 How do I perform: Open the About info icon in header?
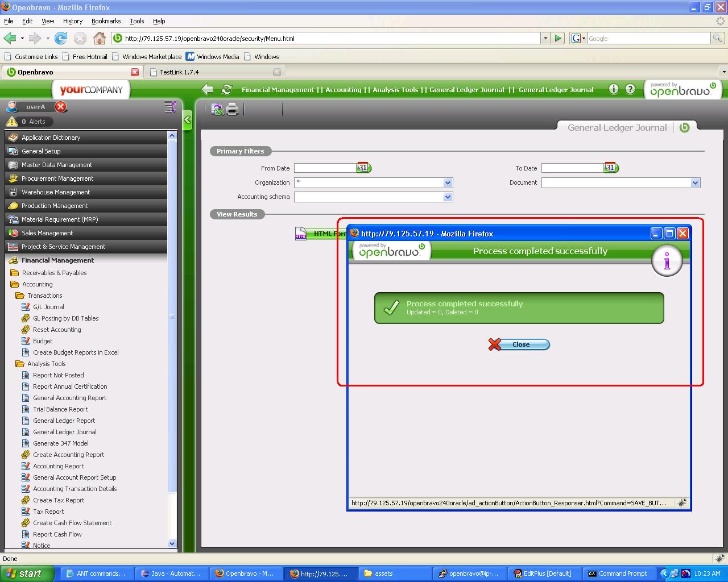coord(613,89)
